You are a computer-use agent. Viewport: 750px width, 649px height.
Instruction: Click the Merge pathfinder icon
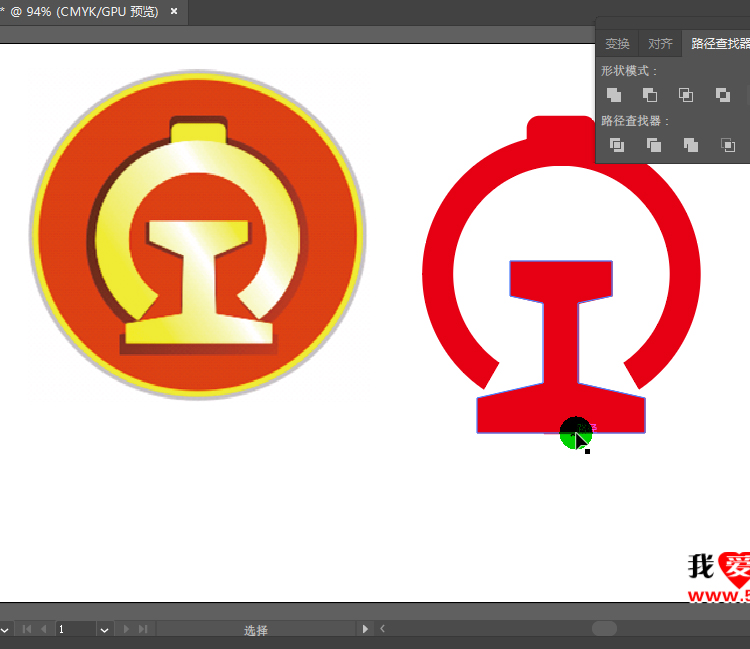[691, 145]
